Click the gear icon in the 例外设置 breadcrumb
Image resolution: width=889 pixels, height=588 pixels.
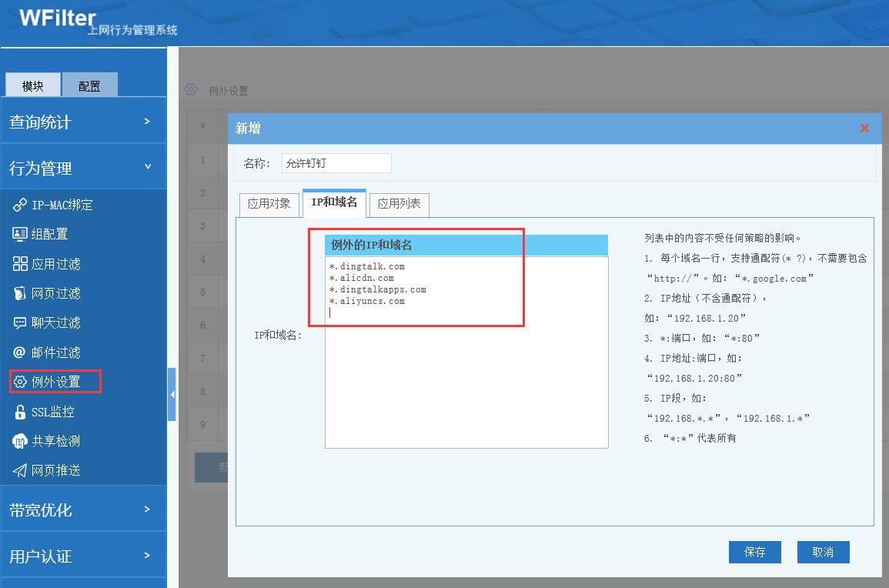(191, 89)
